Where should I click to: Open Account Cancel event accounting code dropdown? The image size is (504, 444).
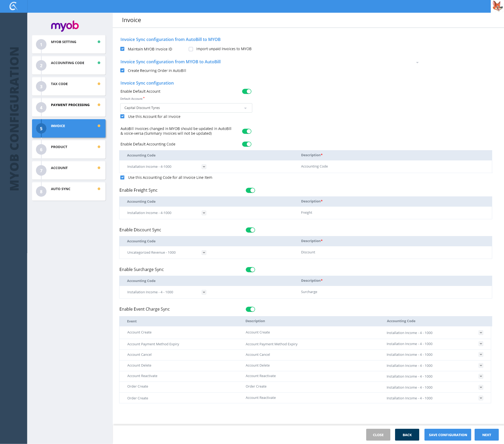pos(481,355)
